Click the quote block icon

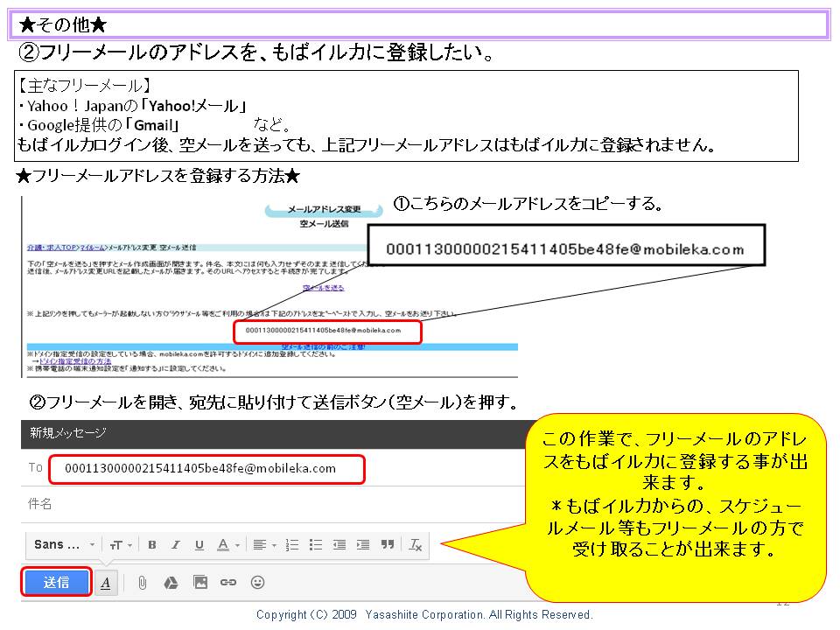pos(388,544)
